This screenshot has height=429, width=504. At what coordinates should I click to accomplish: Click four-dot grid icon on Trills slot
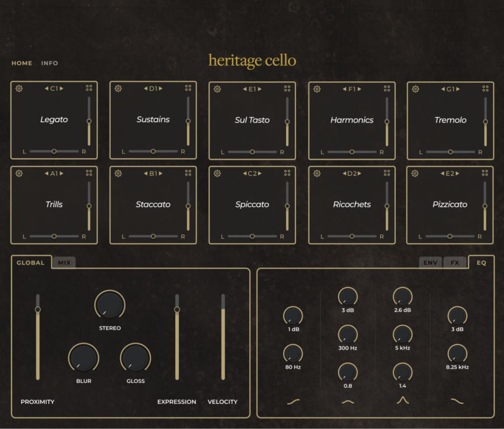point(89,173)
